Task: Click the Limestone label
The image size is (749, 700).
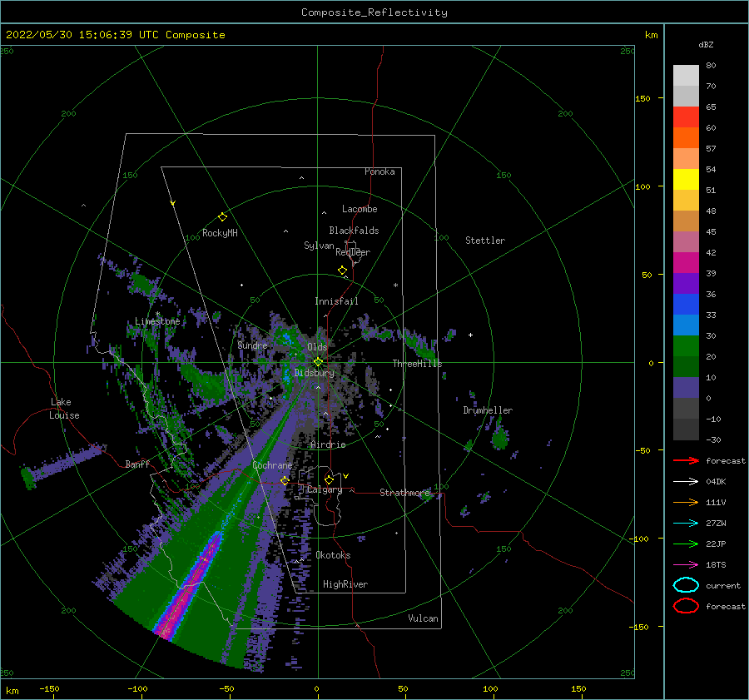Action: 157,321
